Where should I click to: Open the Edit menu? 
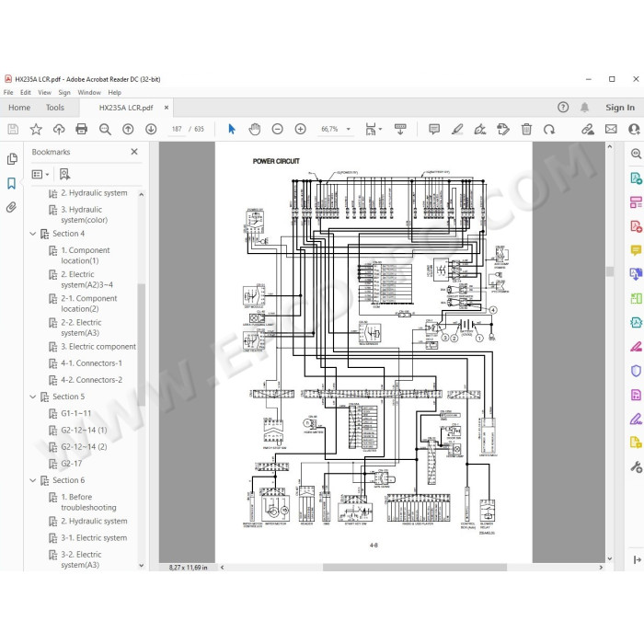pos(26,92)
